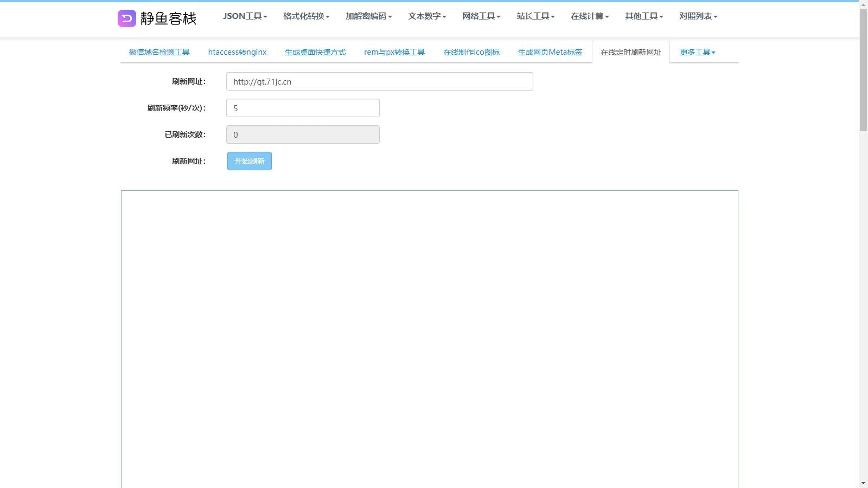Viewport: 868px width, 488px height.
Task: Switch to the 微信域名检测工具 tab
Action: coord(159,52)
